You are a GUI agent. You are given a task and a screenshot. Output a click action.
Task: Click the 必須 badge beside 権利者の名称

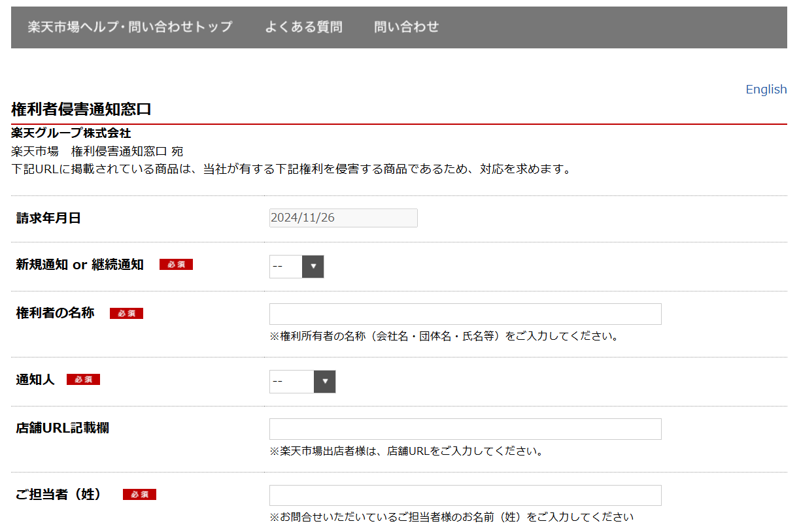pyautogui.click(x=126, y=314)
